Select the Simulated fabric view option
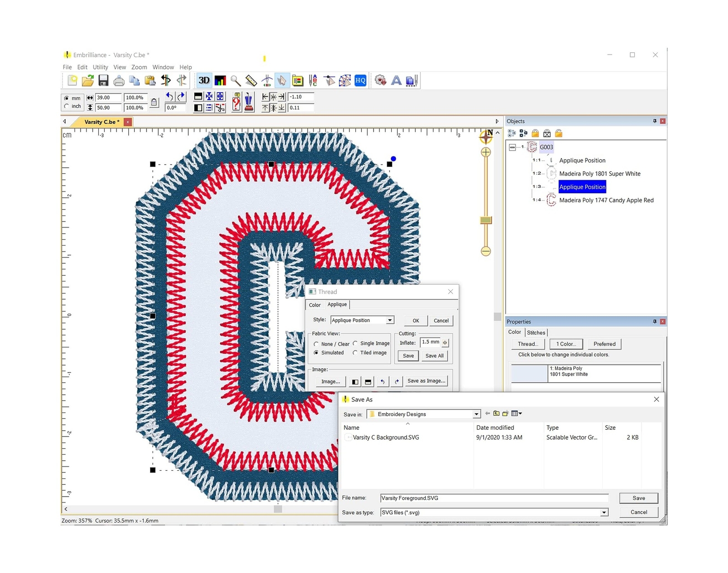The height and width of the screenshot is (573, 728). click(x=317, y=352)
